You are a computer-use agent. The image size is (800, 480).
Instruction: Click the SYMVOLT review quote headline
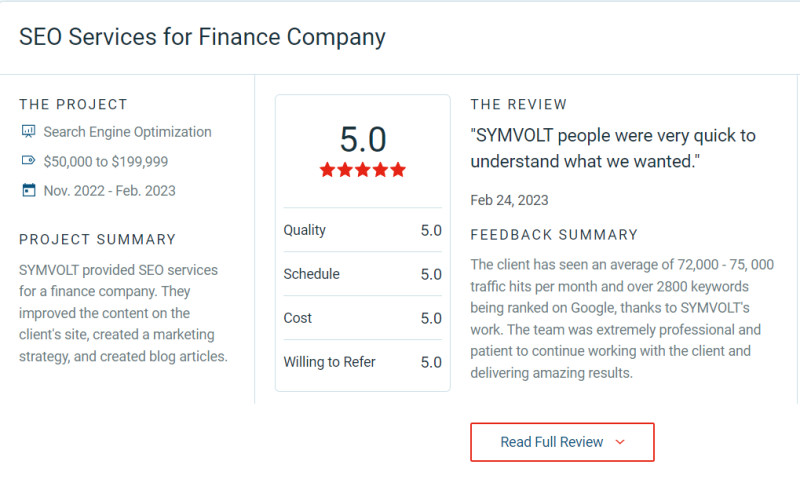tap(613, 148)
